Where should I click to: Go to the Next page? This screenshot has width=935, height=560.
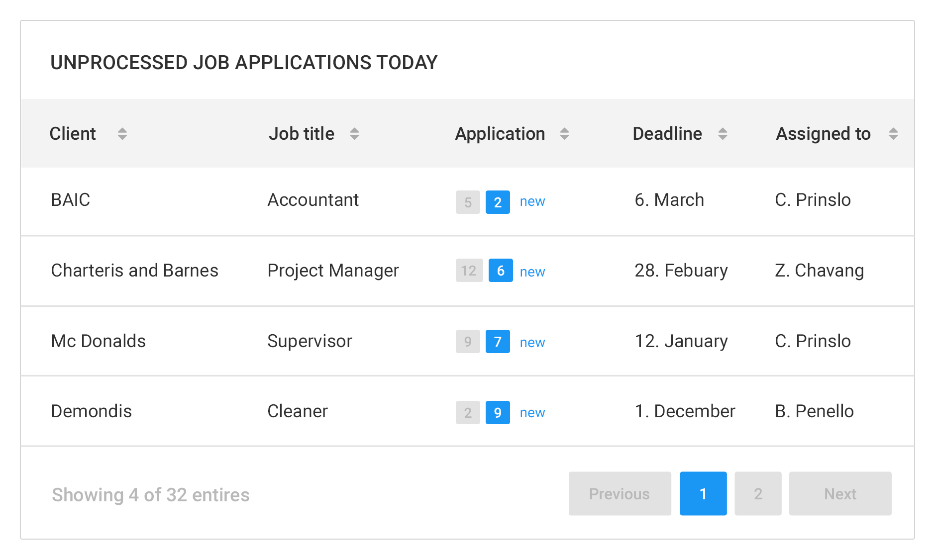(x=840, y=493)
